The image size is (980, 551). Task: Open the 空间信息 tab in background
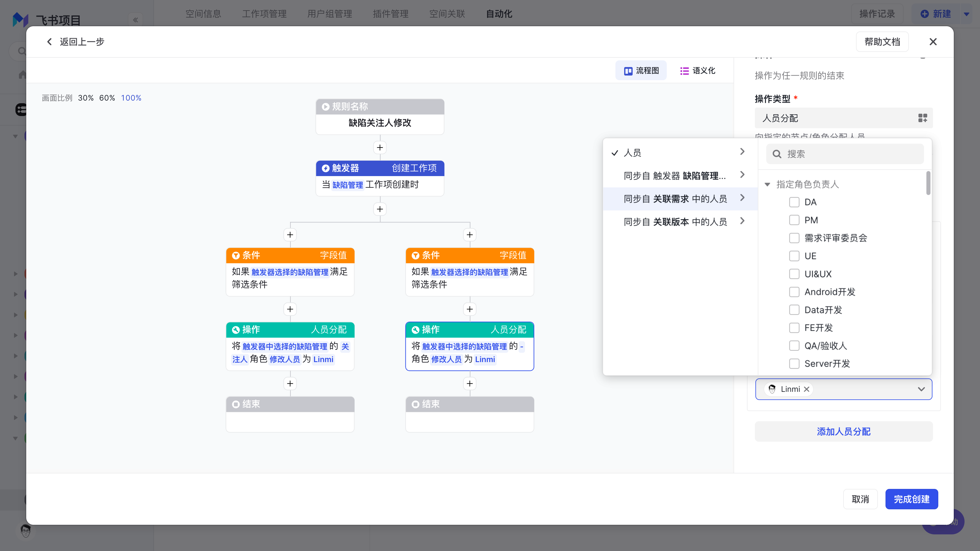[x=203, y=14]
